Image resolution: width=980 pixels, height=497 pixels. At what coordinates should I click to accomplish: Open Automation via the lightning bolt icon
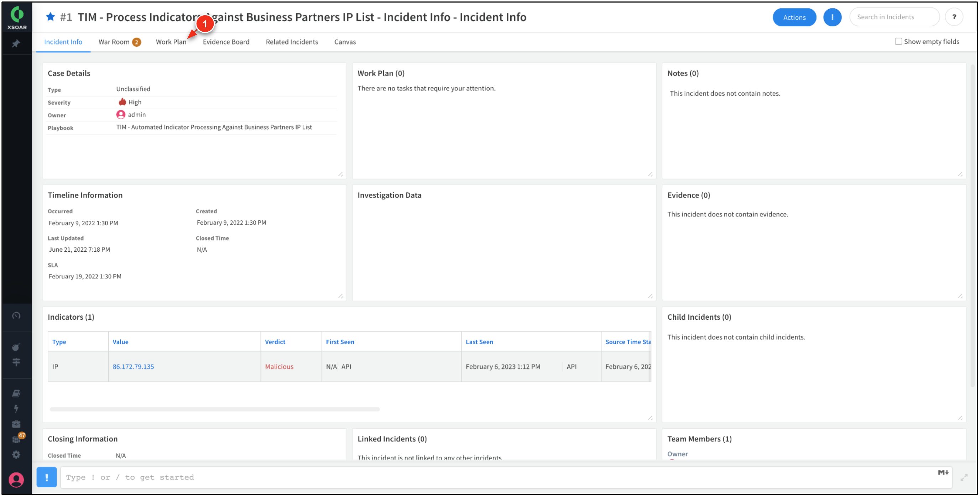click(16, 409)
